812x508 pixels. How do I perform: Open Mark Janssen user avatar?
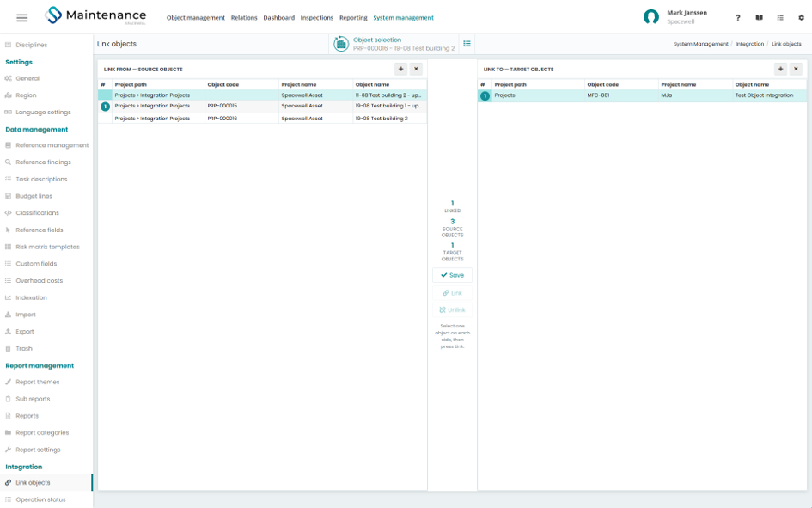[651, 17]
